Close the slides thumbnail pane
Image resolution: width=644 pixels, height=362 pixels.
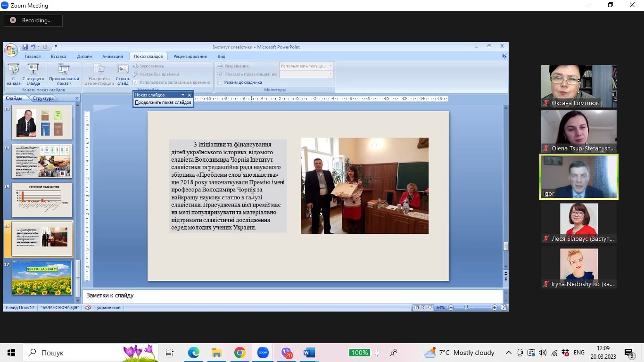(76, 99)
